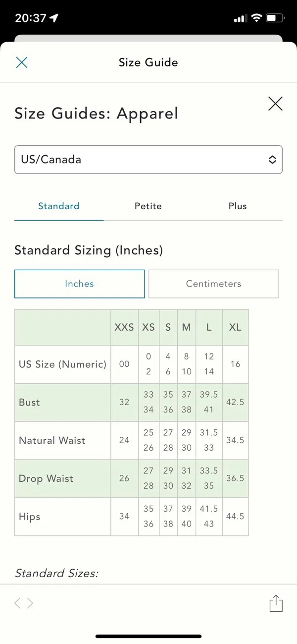Click the up-down arrows on region selector
Image resolution: width=297 pixels, height=644 pixels.
tap(272, 160)
